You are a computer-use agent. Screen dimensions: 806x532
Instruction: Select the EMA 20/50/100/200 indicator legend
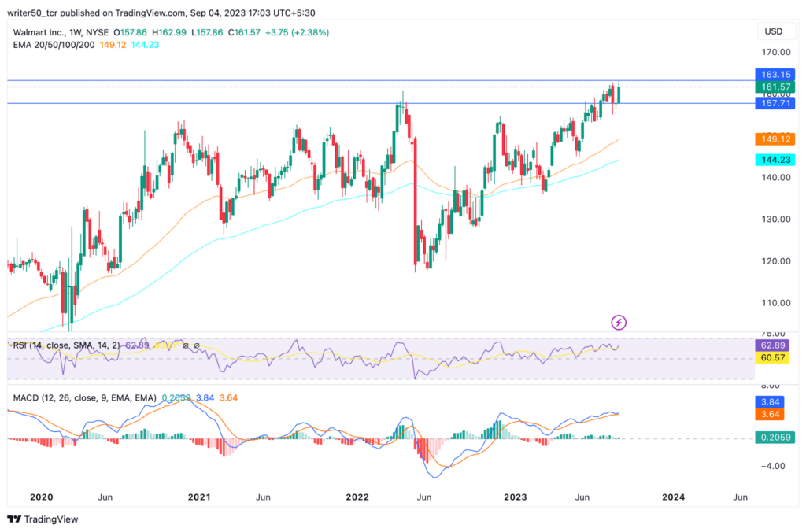[54, 45]
